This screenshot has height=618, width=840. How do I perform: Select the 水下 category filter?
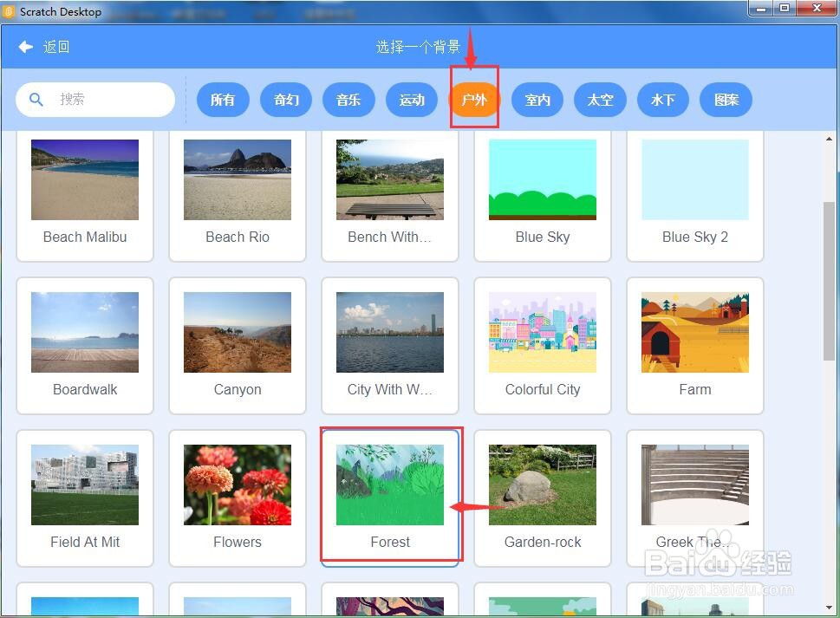(662, 100)
